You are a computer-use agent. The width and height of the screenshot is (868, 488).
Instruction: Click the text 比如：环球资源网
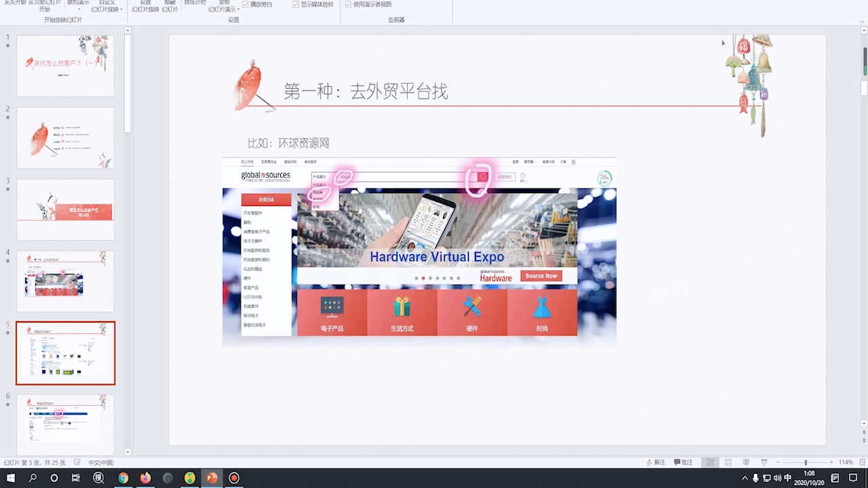click(x=288, y=143)
